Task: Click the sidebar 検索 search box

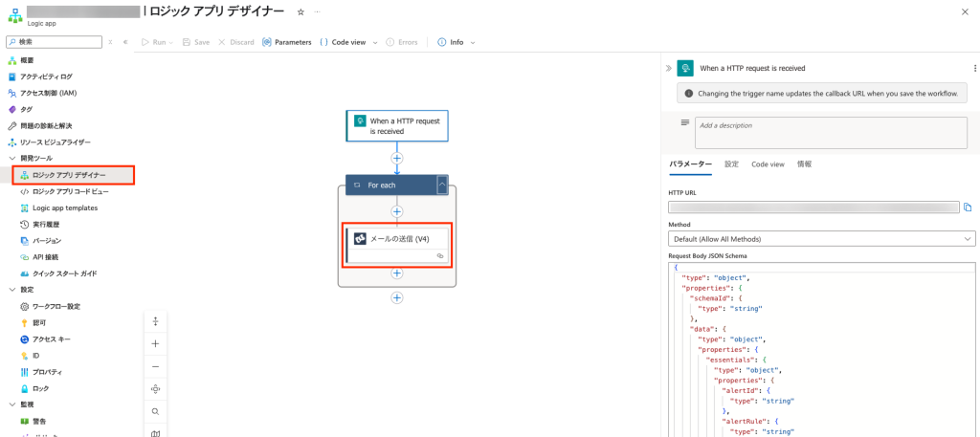Action: 54,42
